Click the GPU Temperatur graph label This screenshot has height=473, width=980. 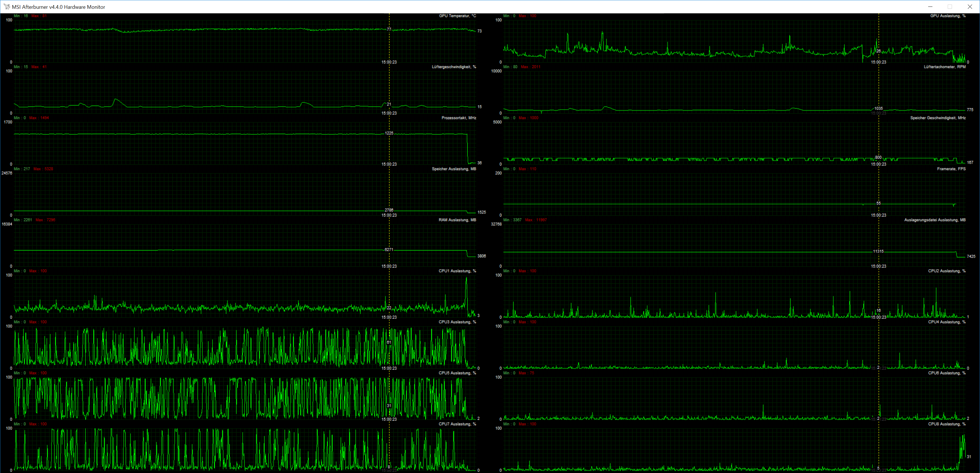[457, 16]
